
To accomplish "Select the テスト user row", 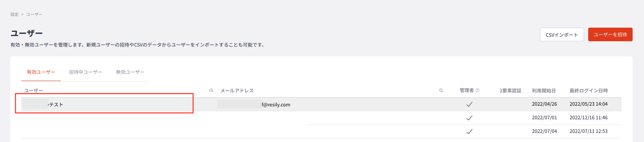I will 321,105.
